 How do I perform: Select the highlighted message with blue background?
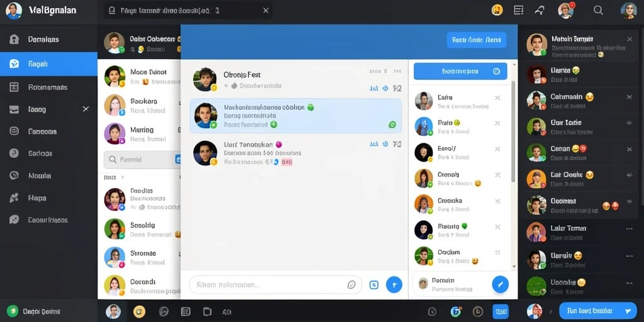tap(296, 116)
